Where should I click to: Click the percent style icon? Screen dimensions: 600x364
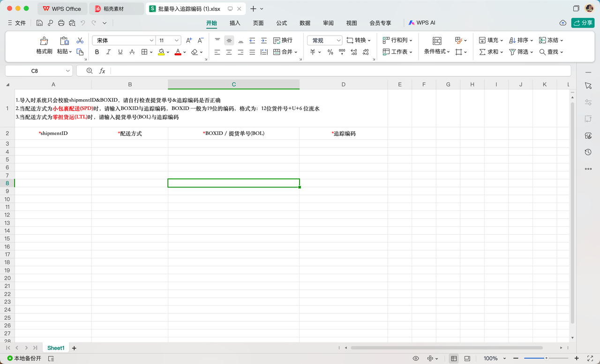click(x=330, y=52)
